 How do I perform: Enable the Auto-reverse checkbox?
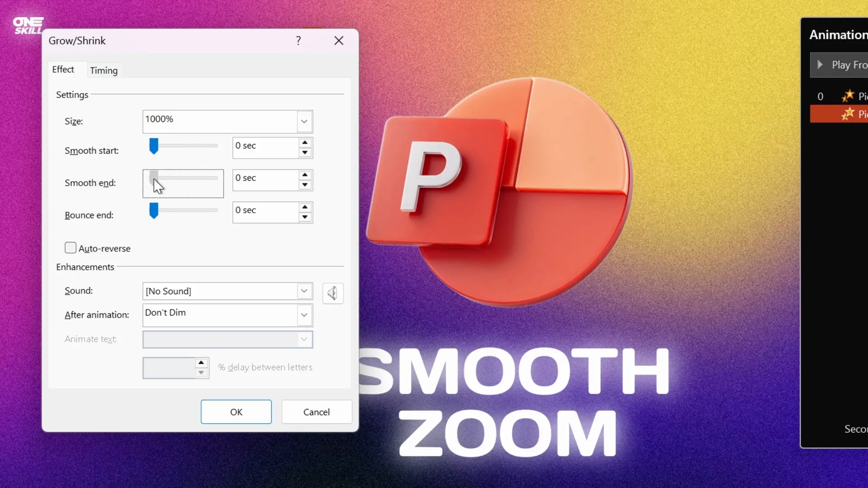pyautogui.click(x=70, y=248)
